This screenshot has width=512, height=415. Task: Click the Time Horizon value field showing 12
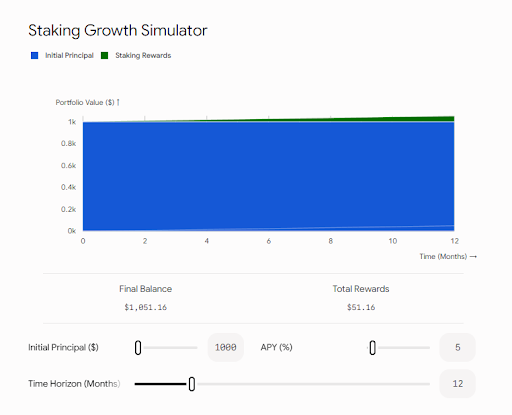(x=457, y=384)
